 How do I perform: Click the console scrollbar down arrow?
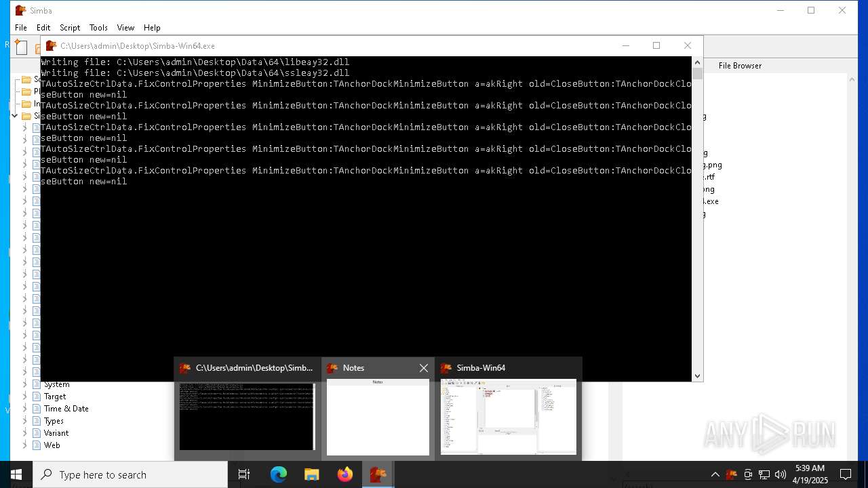pos(697,375)
